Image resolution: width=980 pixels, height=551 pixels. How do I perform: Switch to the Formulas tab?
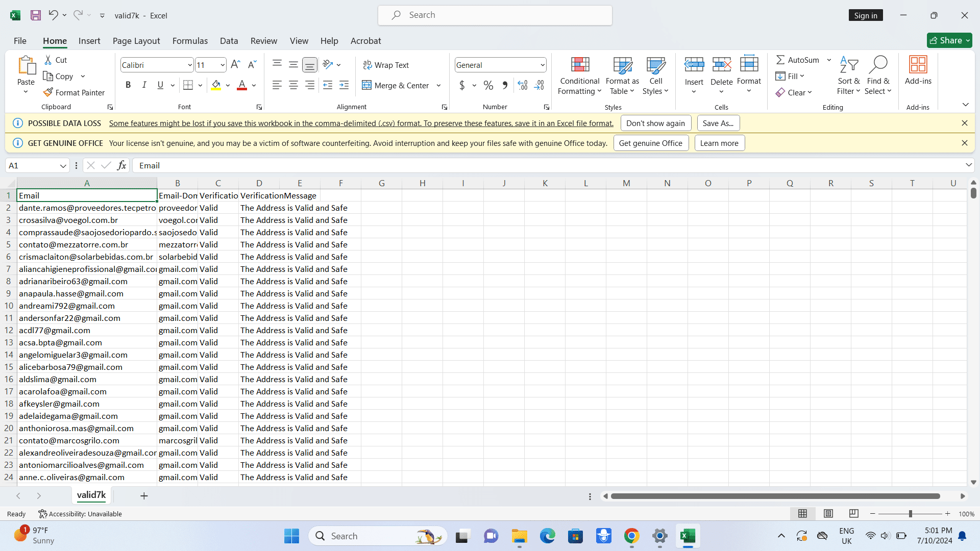pyautogui.click(x=190, y=41)
